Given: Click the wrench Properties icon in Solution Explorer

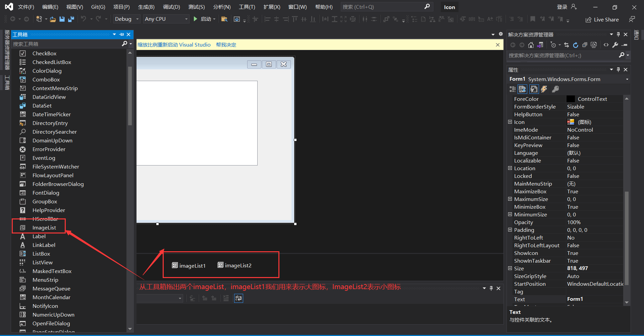Looking at the screenshot, I should pyautogui.click(x=615, y=45).
